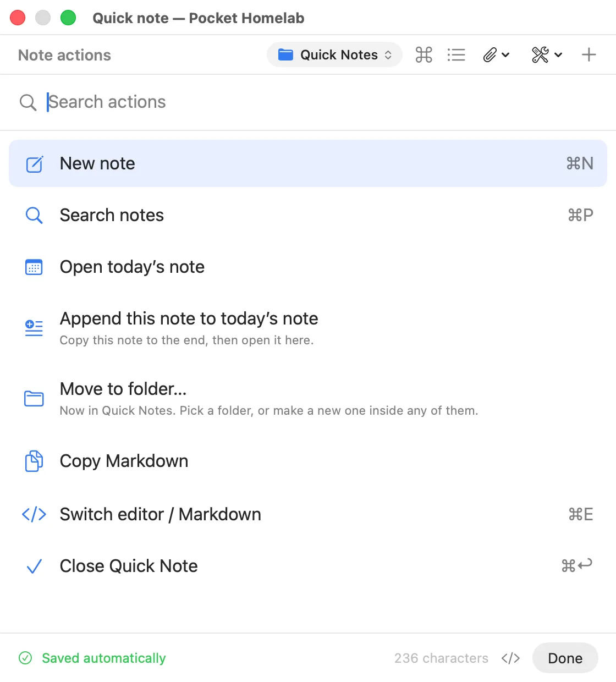The image size is (616, 682).
Task: Click the 'Now in Quick Notes' description text
Action: [269, 410]
